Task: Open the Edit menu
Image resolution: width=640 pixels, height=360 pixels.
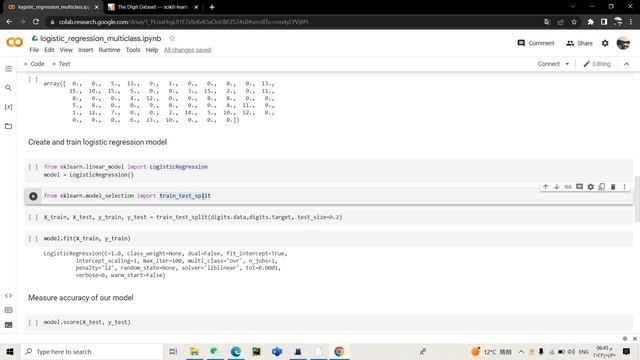Action: 49,50
